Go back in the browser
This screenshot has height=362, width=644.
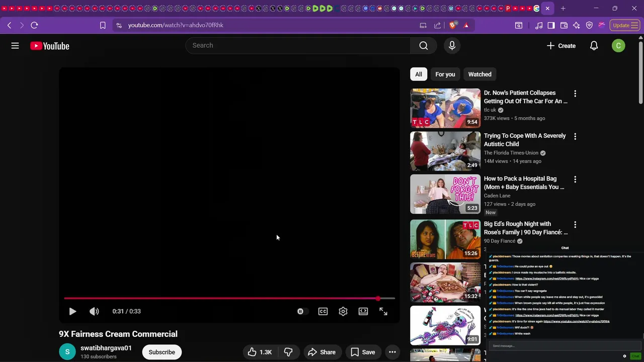click(9, 25)
